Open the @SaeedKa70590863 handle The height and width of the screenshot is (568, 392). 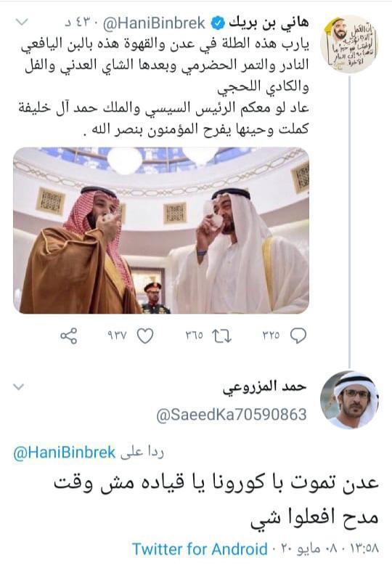[232, 415]
